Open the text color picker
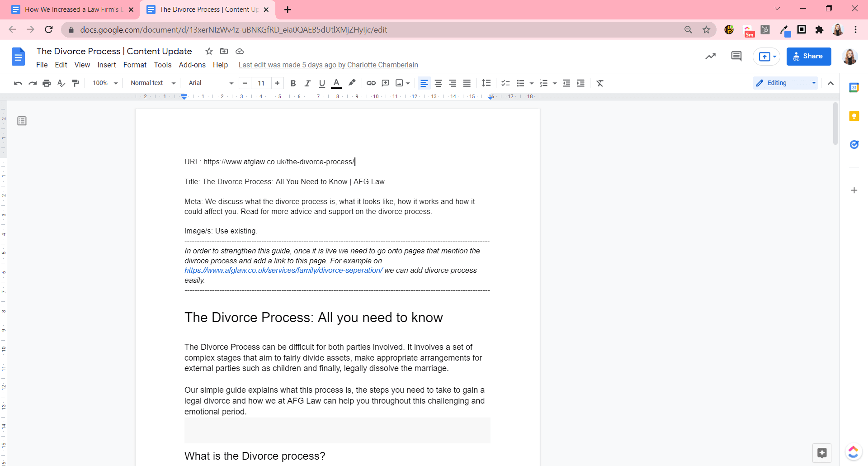Screen dimensions: 868x466 (336, 83)
